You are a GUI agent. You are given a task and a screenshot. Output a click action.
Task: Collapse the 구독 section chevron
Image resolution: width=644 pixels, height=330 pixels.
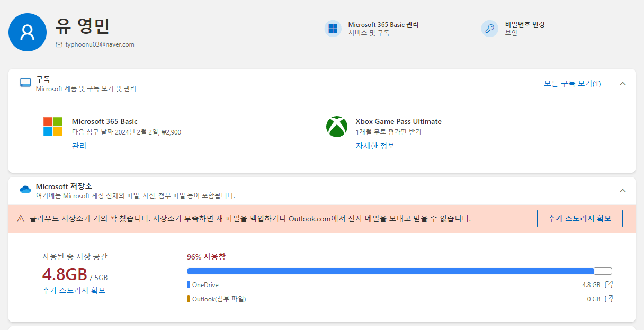(623, 84)
